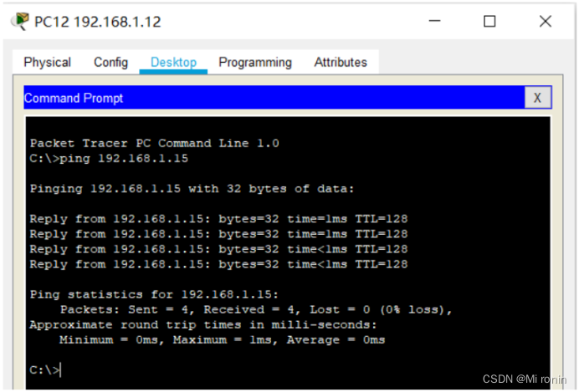Click the 'Packet Tracer PC Command Line 1.0' line
579x392 pixels.
[x=154, y=143]
